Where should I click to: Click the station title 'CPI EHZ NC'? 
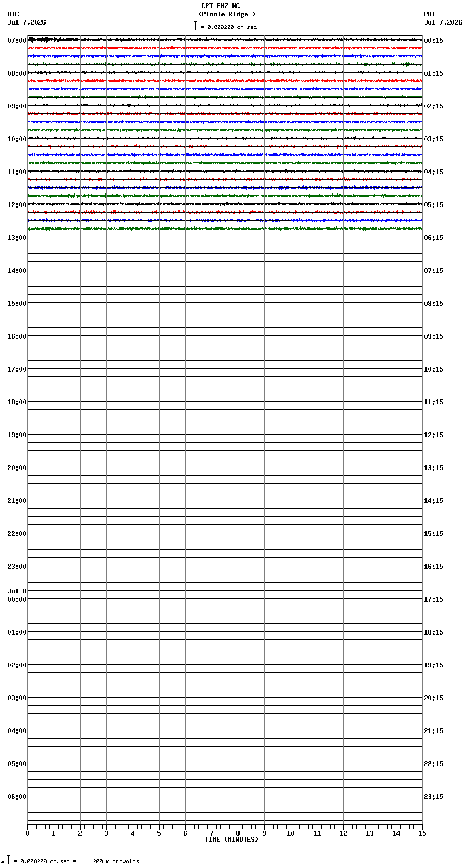(220, 6)
